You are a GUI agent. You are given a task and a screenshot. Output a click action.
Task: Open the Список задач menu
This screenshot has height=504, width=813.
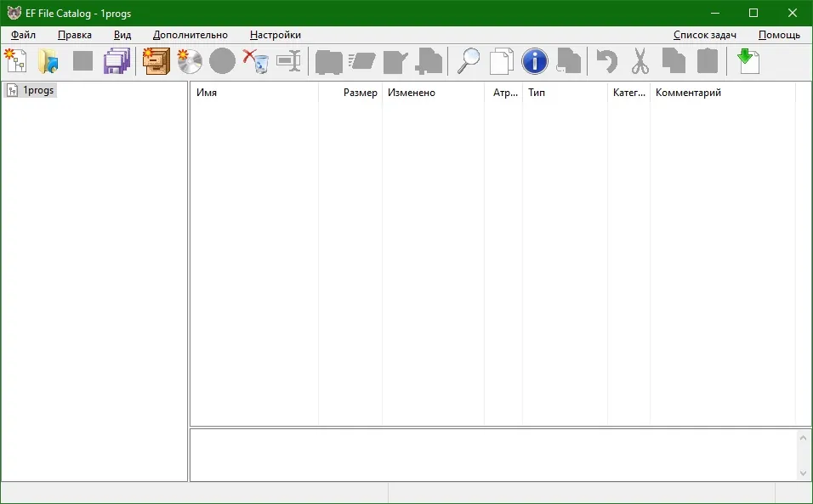pos(705,35)
